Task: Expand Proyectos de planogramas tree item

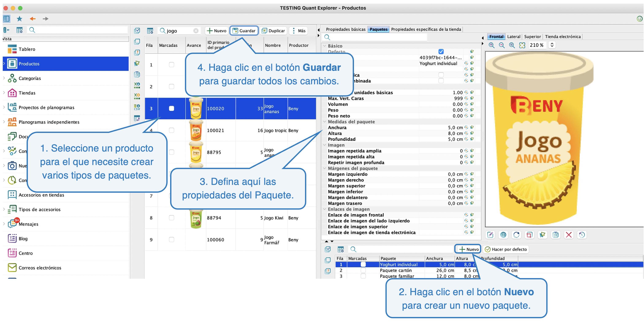Action: 4,107
